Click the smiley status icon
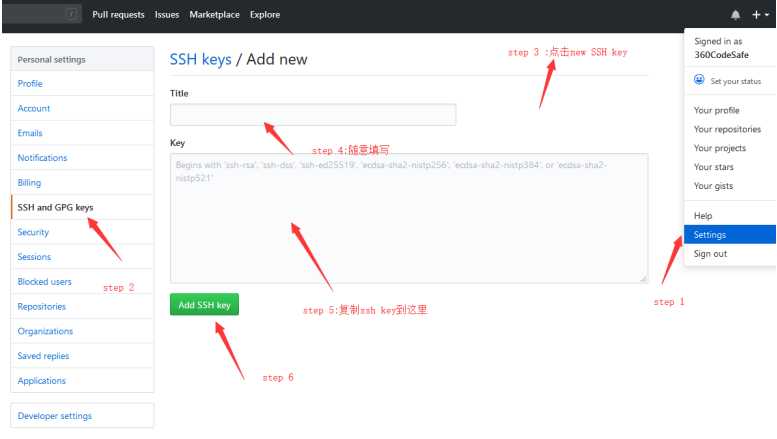This screenshot has width=777, height=439. [699, 80]
